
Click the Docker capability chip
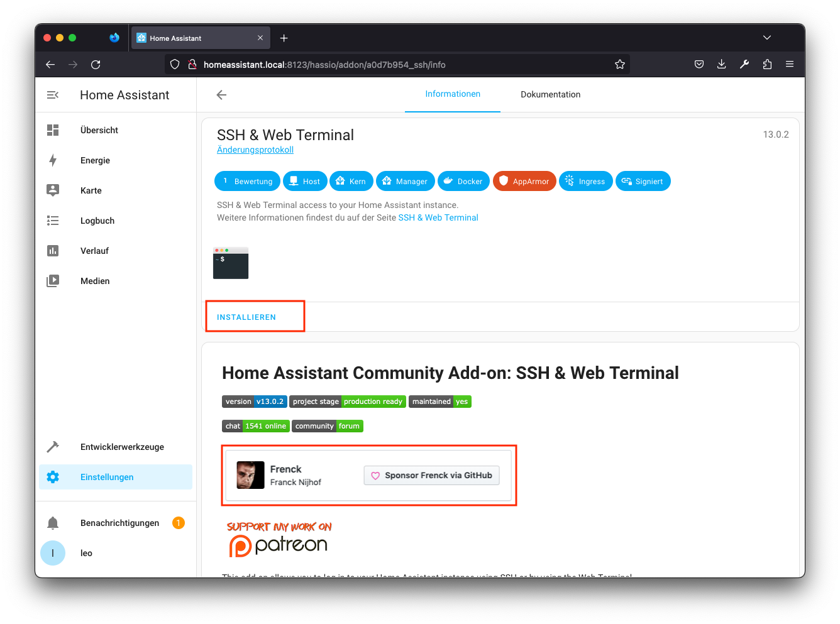[463, 181]
